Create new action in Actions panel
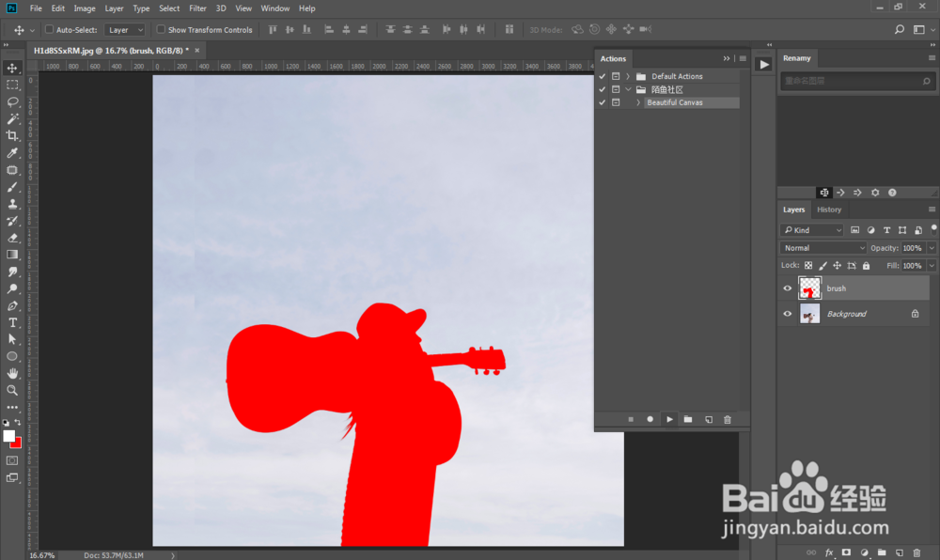Screen dimensions: 940x560 click(x=708, y=419)
